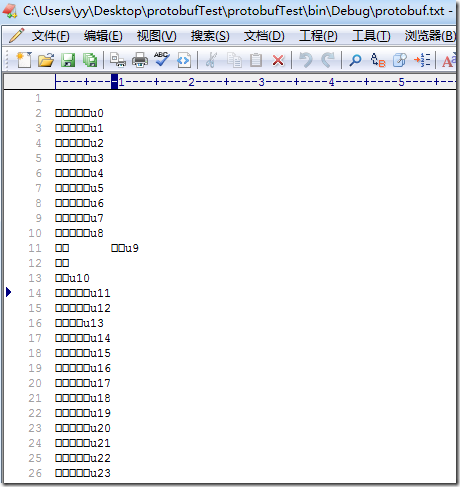This screenshot has width=460, height=487.
Task: Open the 工程(P) menu
Action: 318,36
